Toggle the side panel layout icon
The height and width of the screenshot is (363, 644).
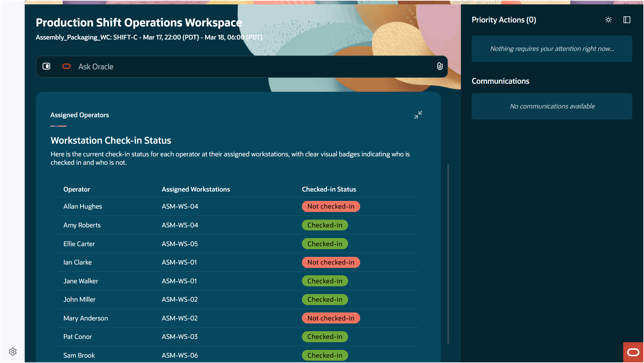[x=627, y=20]
